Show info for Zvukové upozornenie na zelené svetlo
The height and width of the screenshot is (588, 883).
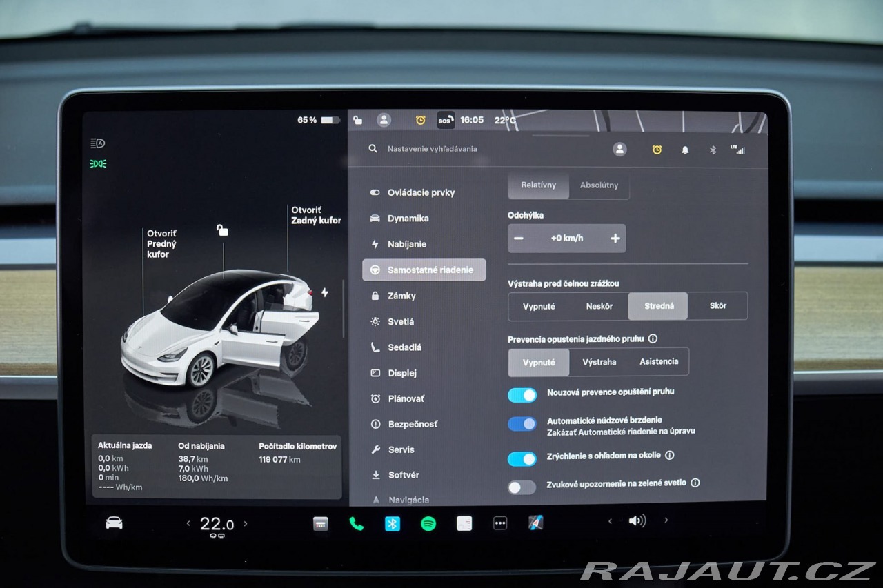(695, 483)
